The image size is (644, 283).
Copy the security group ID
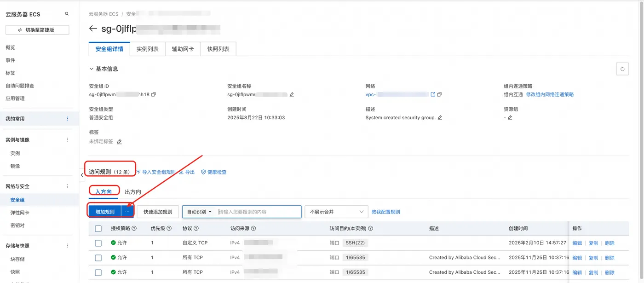pyautogui.click(x=154, y=95)
